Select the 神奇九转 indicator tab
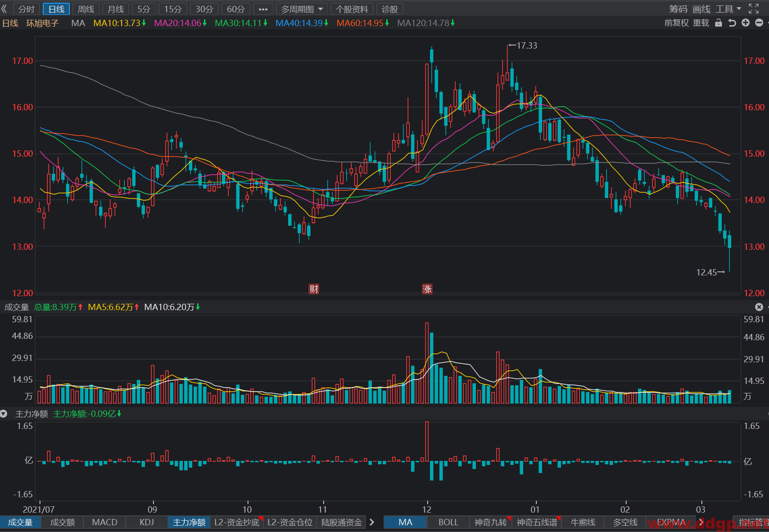The height and width of the screenshot is (532, 769). click(490, 522)
